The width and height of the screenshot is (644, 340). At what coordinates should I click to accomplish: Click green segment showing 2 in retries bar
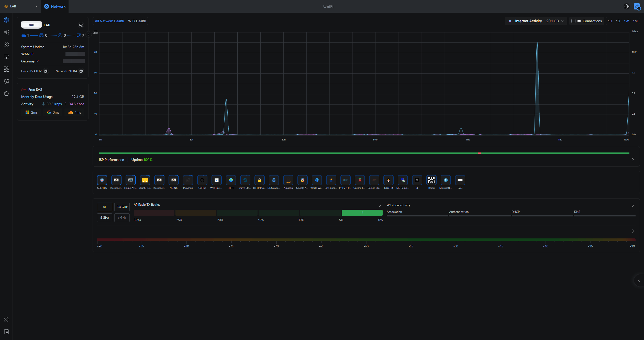[362, 213]
